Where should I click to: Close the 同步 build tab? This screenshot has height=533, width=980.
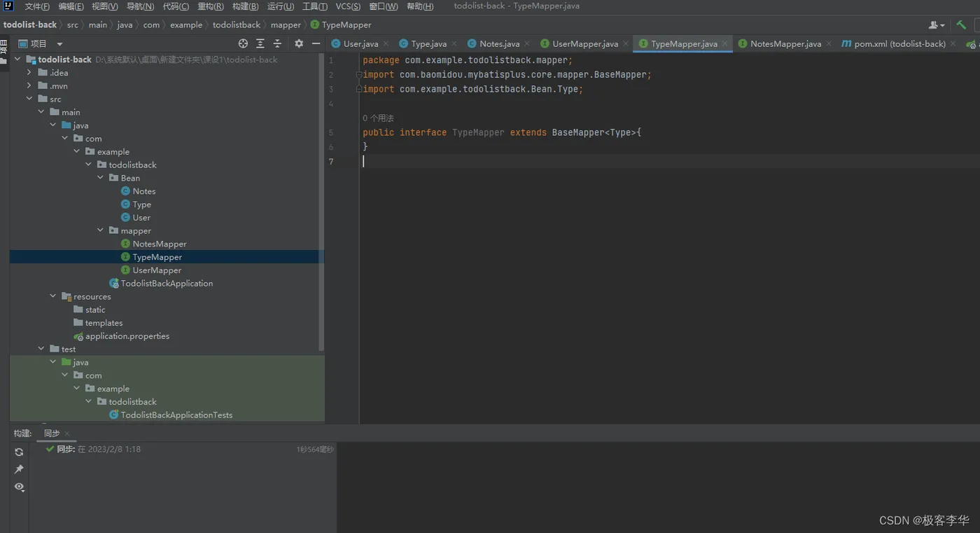[x=67, y=434]
